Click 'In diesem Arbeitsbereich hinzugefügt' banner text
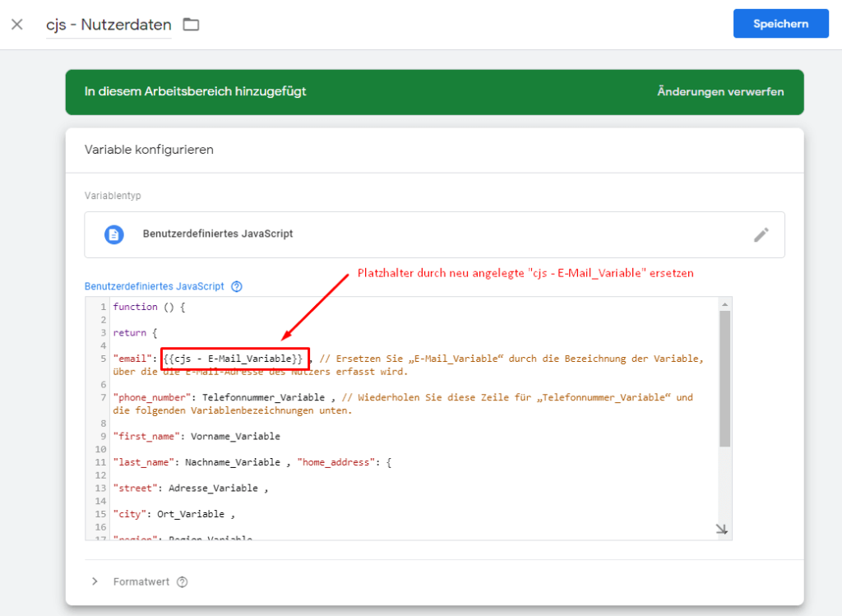This screenshot has height=616, width=842. (x=196, y=91)
